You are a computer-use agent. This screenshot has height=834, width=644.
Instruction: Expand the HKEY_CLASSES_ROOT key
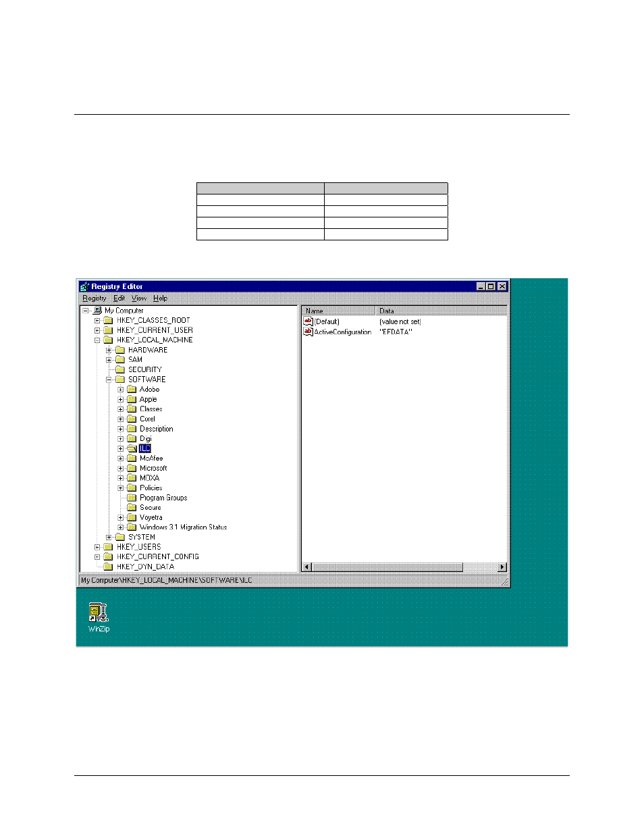coord(97,321)
